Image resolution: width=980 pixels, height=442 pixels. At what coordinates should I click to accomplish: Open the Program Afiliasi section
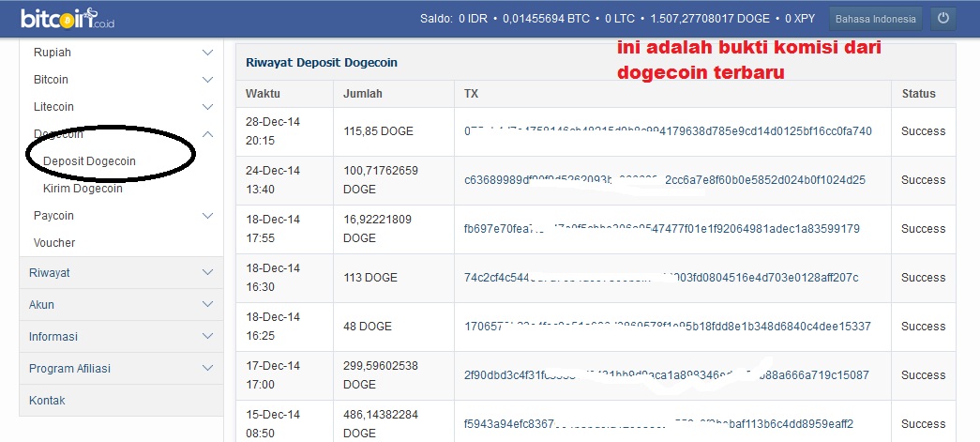121,368
